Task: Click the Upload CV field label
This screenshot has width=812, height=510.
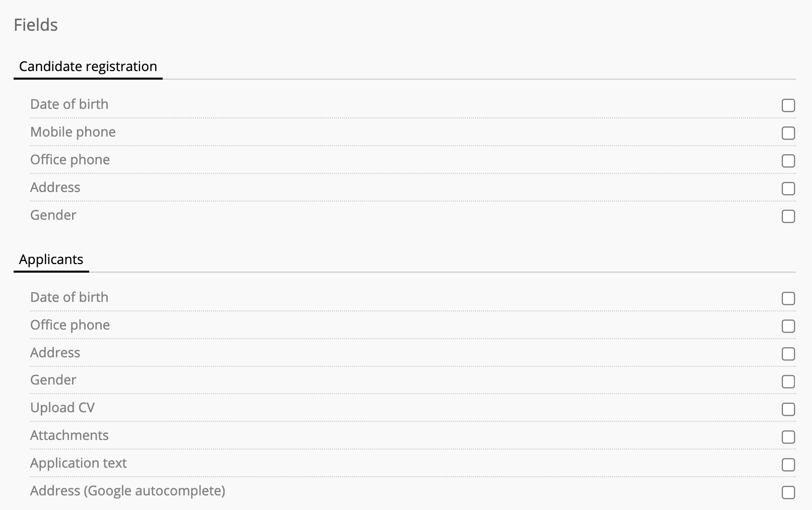Action: tap(62, 408)
